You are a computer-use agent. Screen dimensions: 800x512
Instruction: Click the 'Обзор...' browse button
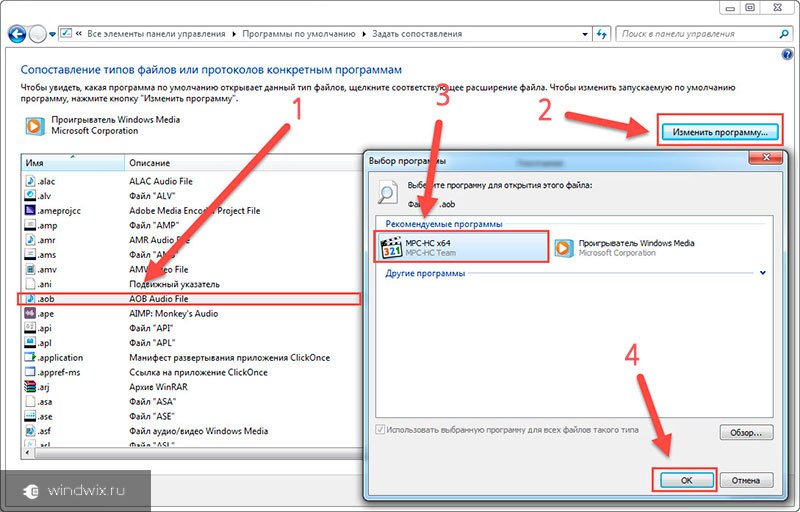click(746, 432)
